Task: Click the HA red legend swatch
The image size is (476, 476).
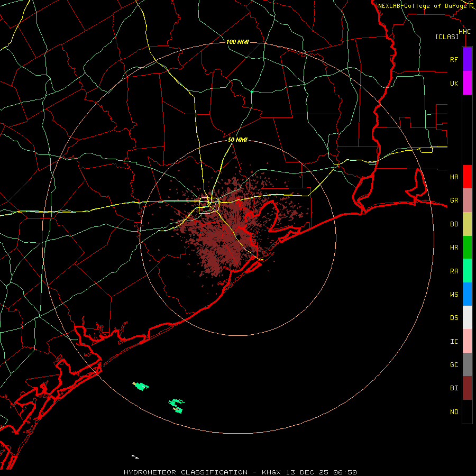Action: [x=467, y=177]
